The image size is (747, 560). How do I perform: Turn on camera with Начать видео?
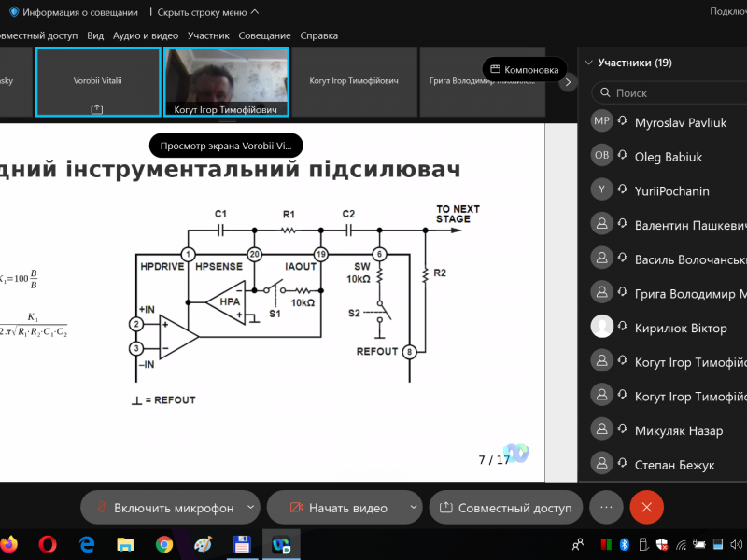(x=338, y=508)
